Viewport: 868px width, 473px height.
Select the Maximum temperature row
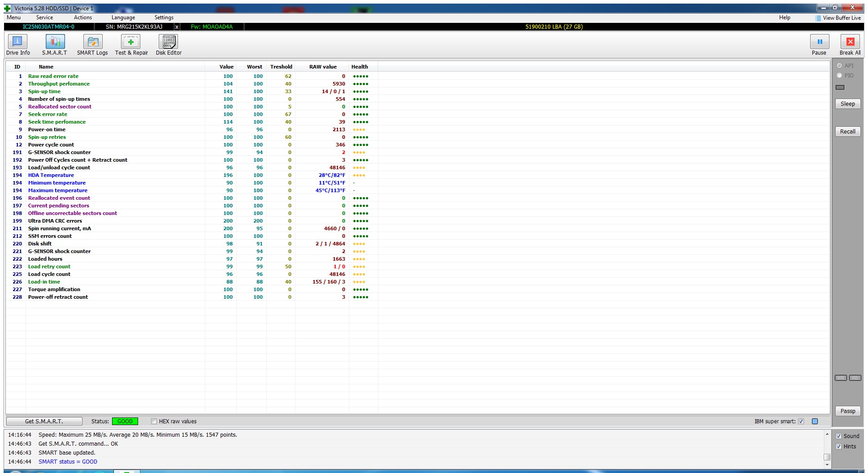(192, 190)
